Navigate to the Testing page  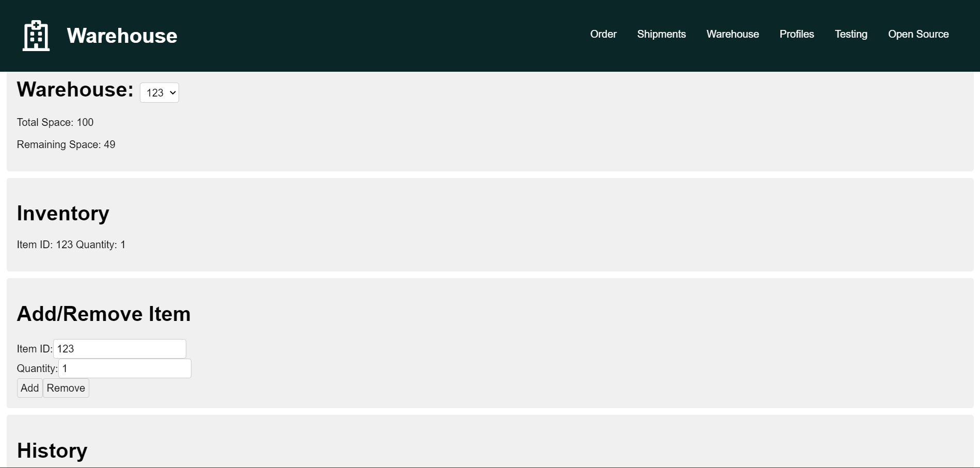tap(851, 34)
